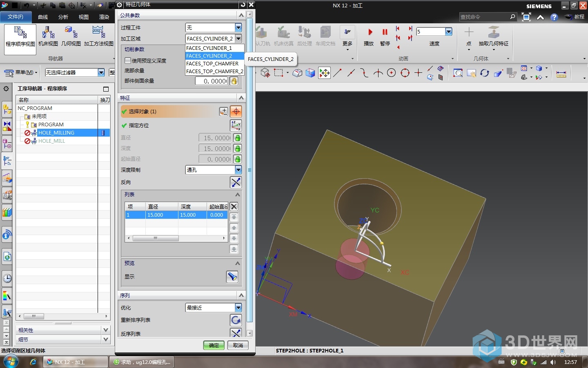This screenshot has width=588, height=368.
Task: Toggle the 直径 diameter lock
Action: (x=238, y=138)
